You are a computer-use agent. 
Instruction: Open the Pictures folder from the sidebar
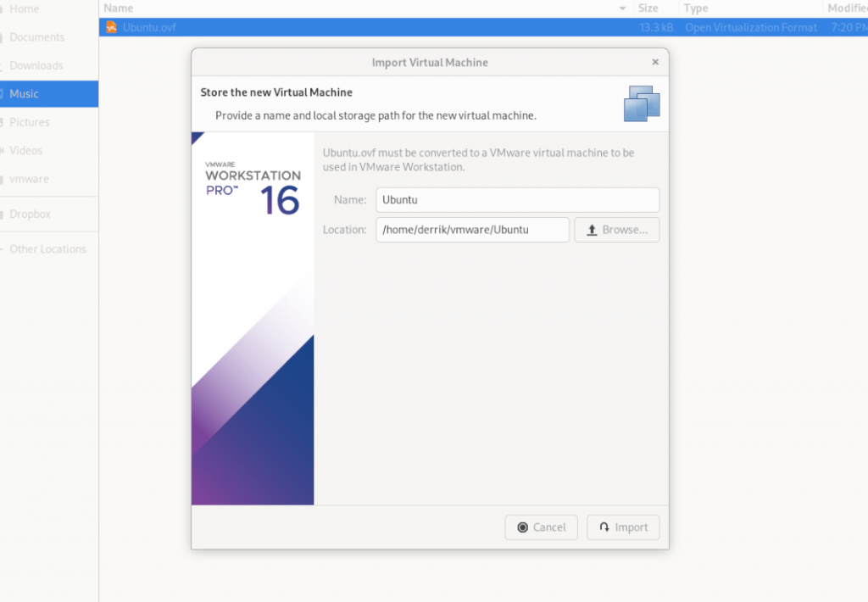pos(32,121)
